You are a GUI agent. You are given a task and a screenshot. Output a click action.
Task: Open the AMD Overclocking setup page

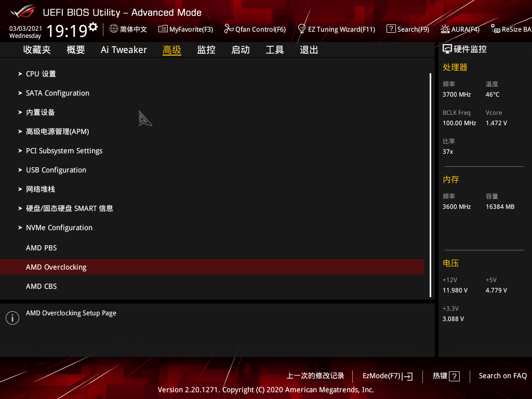click(x=56, y=267)
